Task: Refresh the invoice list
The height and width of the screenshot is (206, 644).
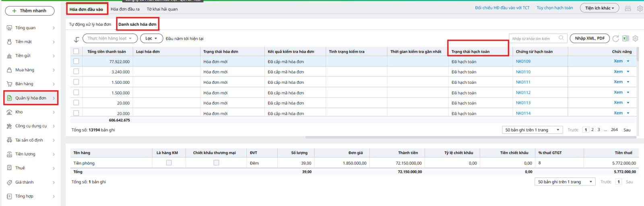Action: pos(615,38)
